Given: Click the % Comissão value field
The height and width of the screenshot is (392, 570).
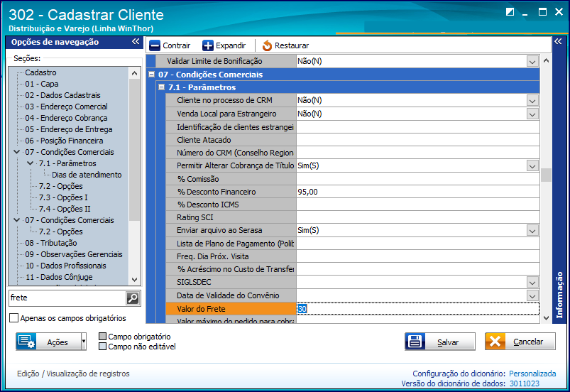Looking at the screenshot, I should [417, 179].
